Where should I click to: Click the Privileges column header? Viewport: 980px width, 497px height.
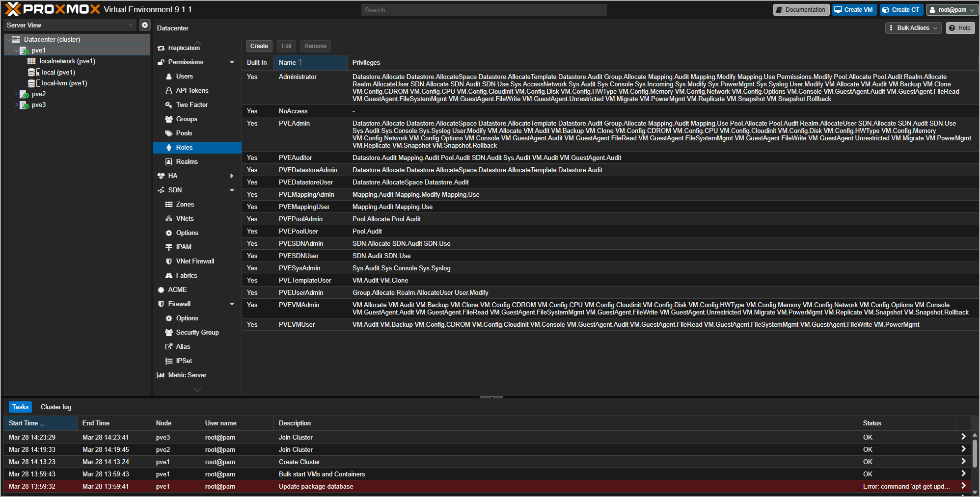point(663,63)
